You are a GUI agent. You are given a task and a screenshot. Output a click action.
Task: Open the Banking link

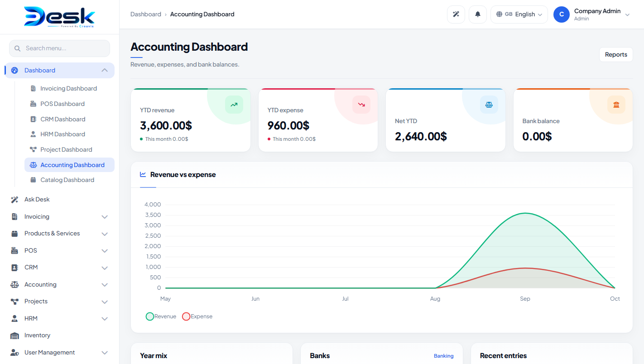point(443,356)
